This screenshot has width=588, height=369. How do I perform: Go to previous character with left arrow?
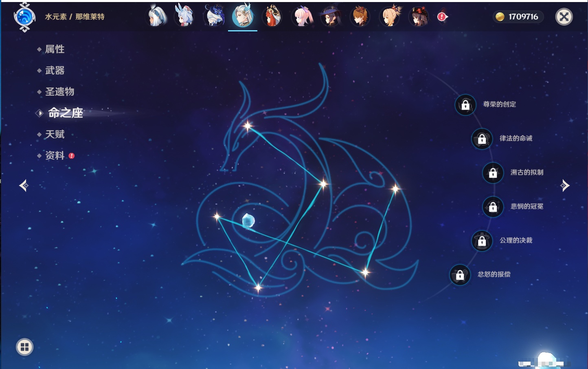pyautogui.click(x=24, y=186)
